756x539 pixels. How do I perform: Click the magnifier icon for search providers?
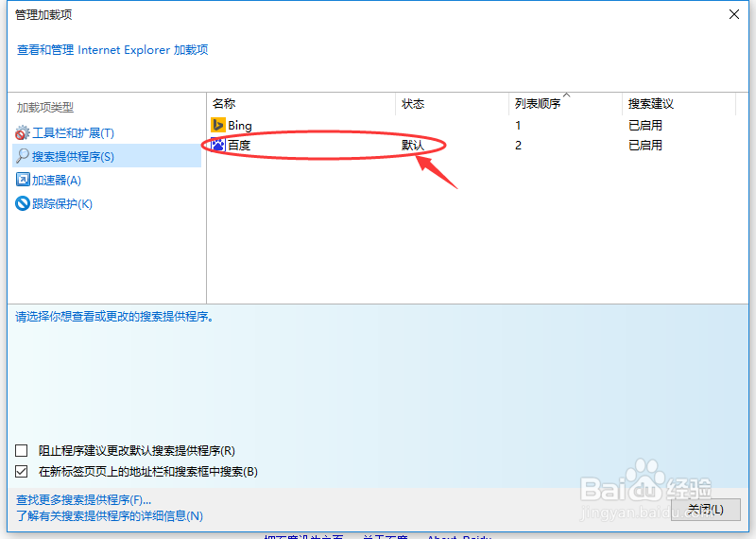[x=22, y=156]
